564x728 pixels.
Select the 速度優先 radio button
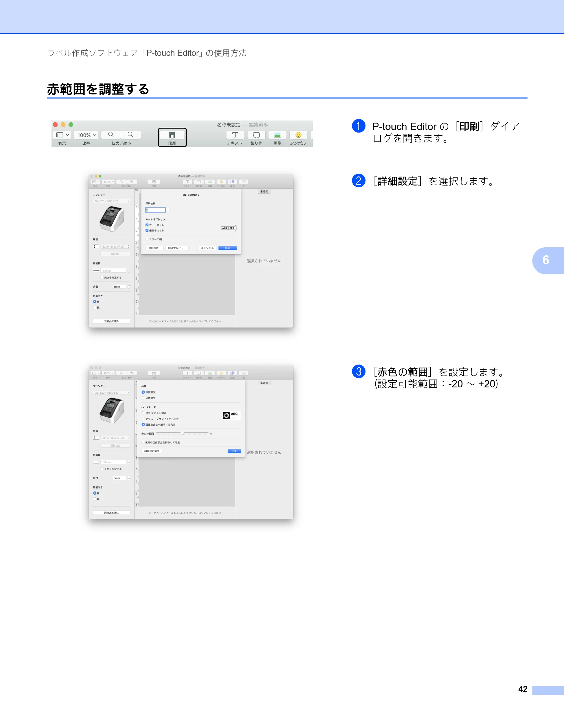pos(143,392)
